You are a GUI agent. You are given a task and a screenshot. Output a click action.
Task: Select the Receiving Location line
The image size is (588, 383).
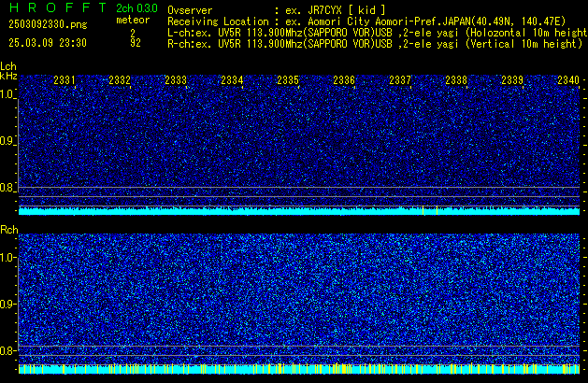(x=366, y=21)
